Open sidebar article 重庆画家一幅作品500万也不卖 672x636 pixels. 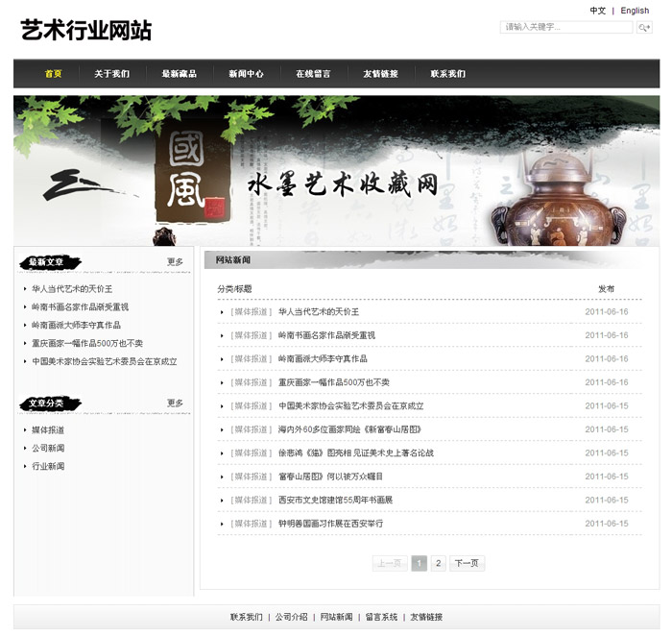pos(86,343)
